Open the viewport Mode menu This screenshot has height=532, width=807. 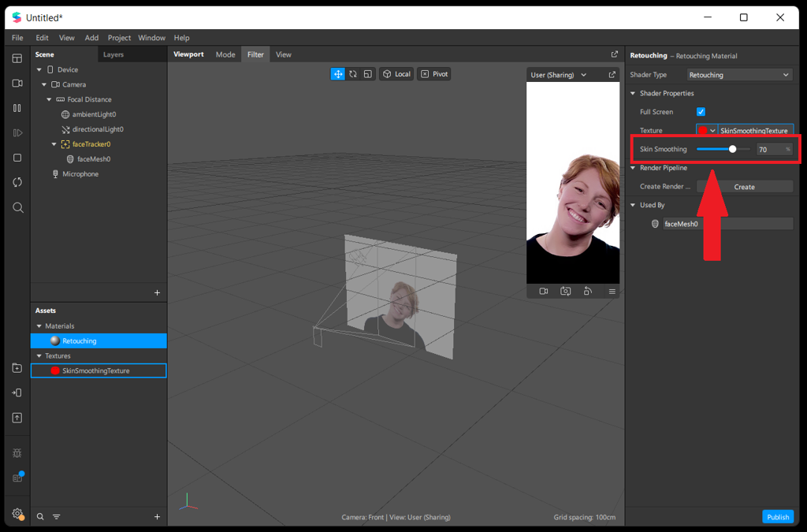(225, 54)
